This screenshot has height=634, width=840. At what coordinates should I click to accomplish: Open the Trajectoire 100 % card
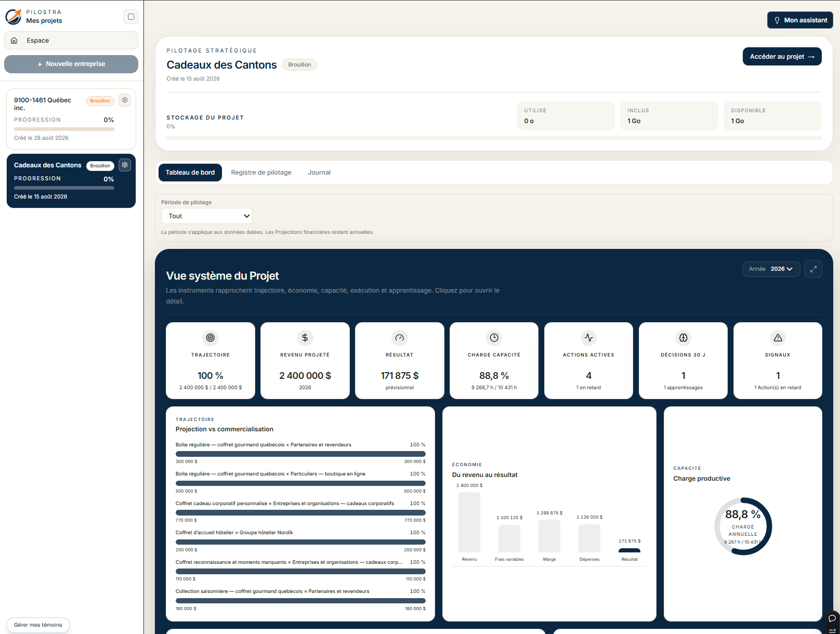coord(211,361)
